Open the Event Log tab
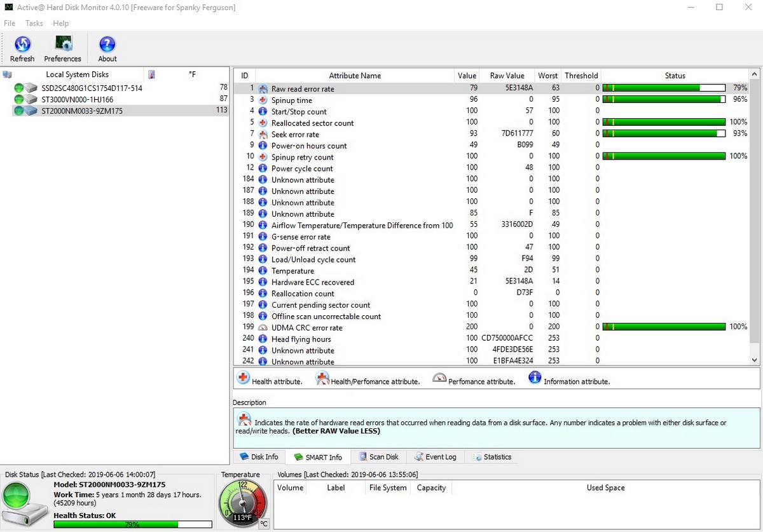This screenshot has width=763, height=532. (436, 457)
